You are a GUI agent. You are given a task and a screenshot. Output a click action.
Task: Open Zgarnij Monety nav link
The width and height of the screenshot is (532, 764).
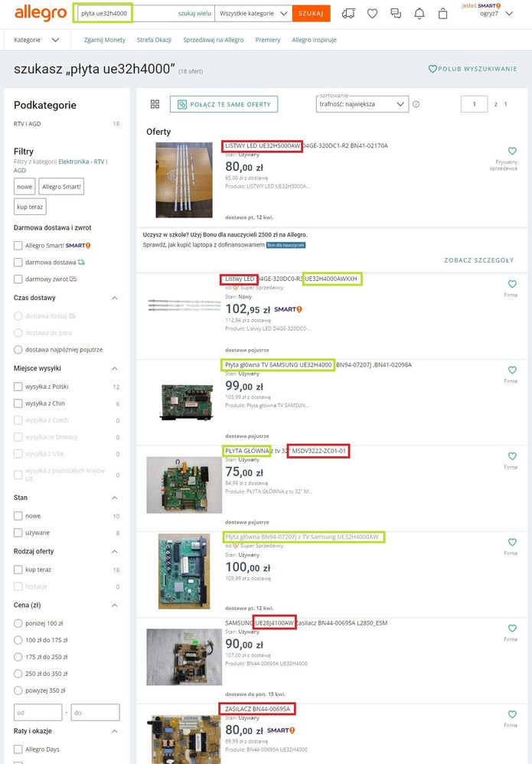coord(105,40)
